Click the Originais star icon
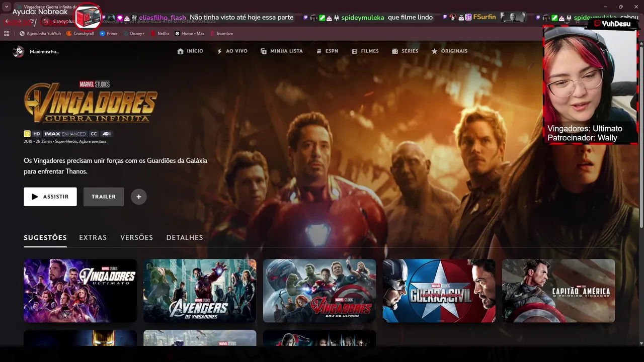This screenshot has height=362, width=644. point(434,51)
